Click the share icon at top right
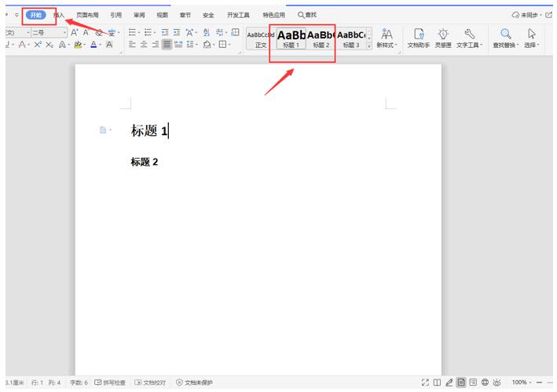Image resolution: width=557 pixels, height=392 pixels. click(548, 15)
